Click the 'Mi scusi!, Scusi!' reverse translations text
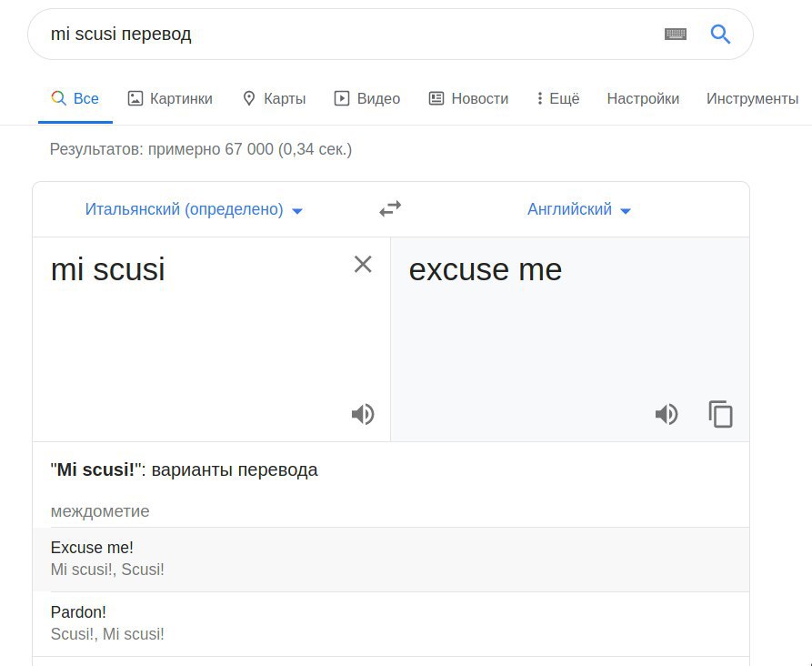Image resolution: width=812 pixels, height=666 pixels. point(107,570)
